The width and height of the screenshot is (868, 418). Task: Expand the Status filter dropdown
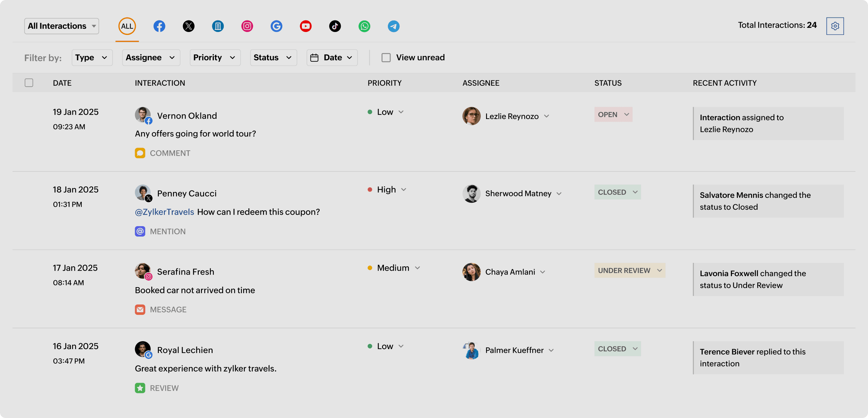pos(273,57)
